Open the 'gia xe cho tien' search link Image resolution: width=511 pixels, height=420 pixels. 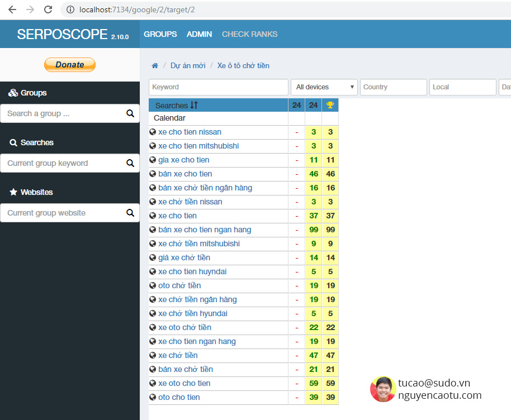(183, 160)
